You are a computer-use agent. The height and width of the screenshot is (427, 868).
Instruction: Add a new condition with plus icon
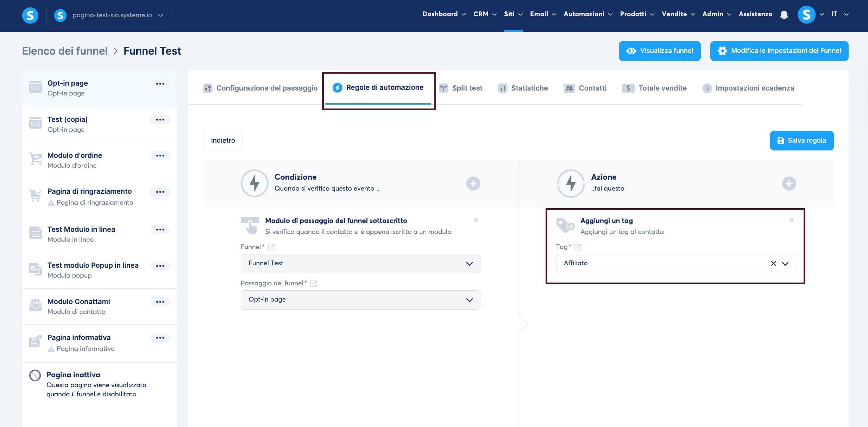click(x=473, y=184)
